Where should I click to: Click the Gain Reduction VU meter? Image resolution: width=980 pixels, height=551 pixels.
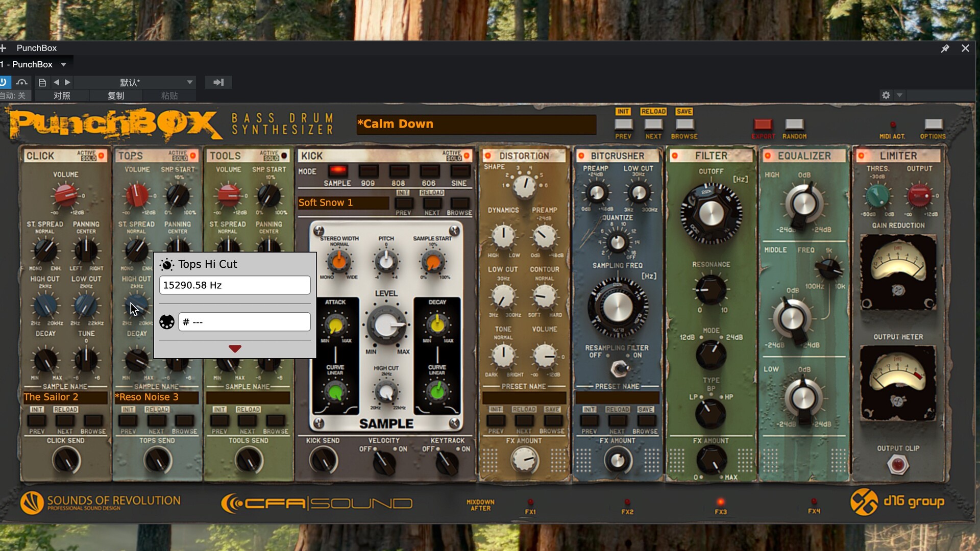898,272
